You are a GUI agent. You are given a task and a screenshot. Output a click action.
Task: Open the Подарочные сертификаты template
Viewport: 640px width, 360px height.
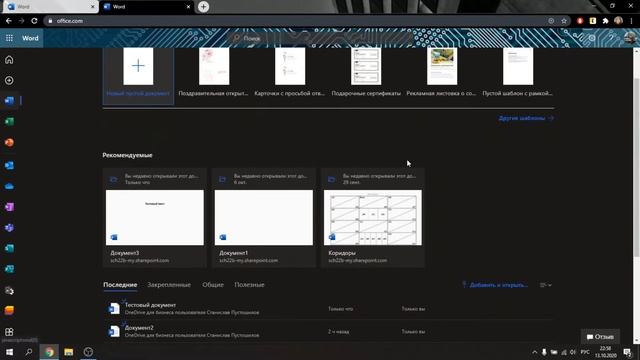(x=366, y=72)
